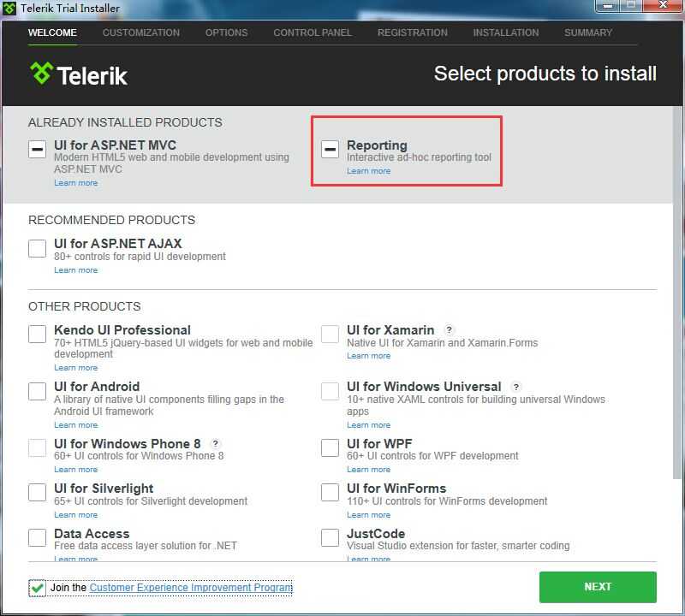Click the UI for WPF title

click(x=379, y=444)
